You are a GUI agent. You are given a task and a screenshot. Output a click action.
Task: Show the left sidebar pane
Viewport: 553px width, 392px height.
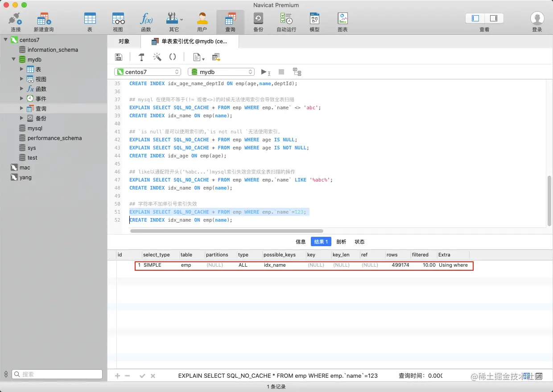(475, 18)
